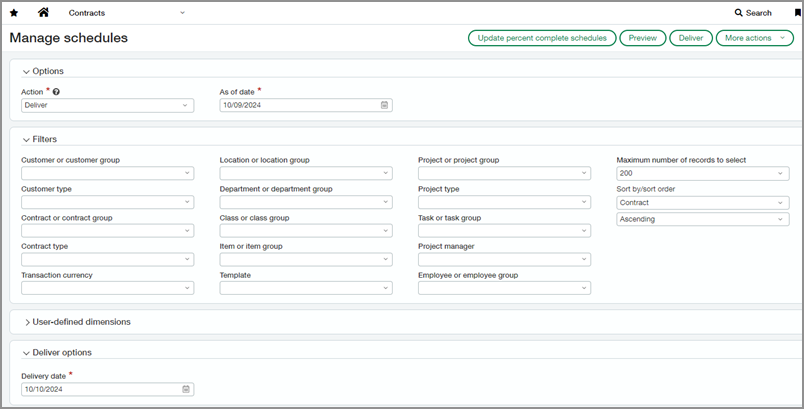Image resolution: width=804 pixels, height=409 pixels.
Task: Open the Action dropdown
Action: [107, 105]
